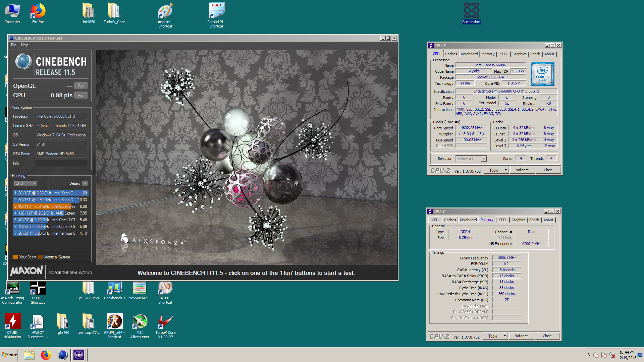Open About tab in top CPU-Z
This screenshot has height=362, width=644.
[549, 54]
